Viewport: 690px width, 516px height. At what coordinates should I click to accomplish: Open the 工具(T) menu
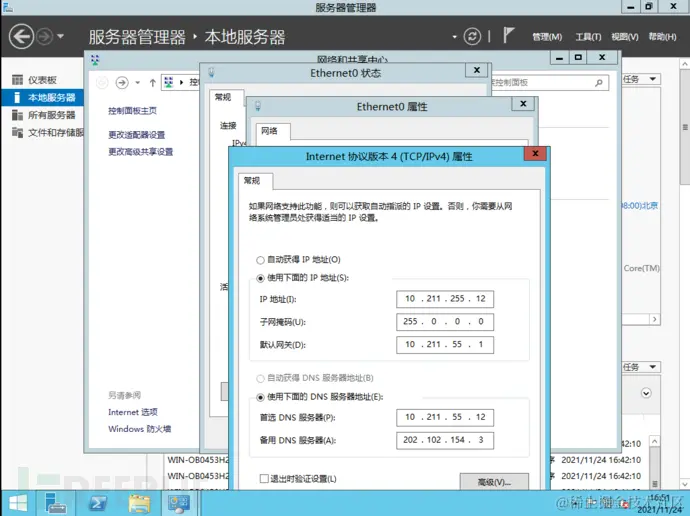588,37
